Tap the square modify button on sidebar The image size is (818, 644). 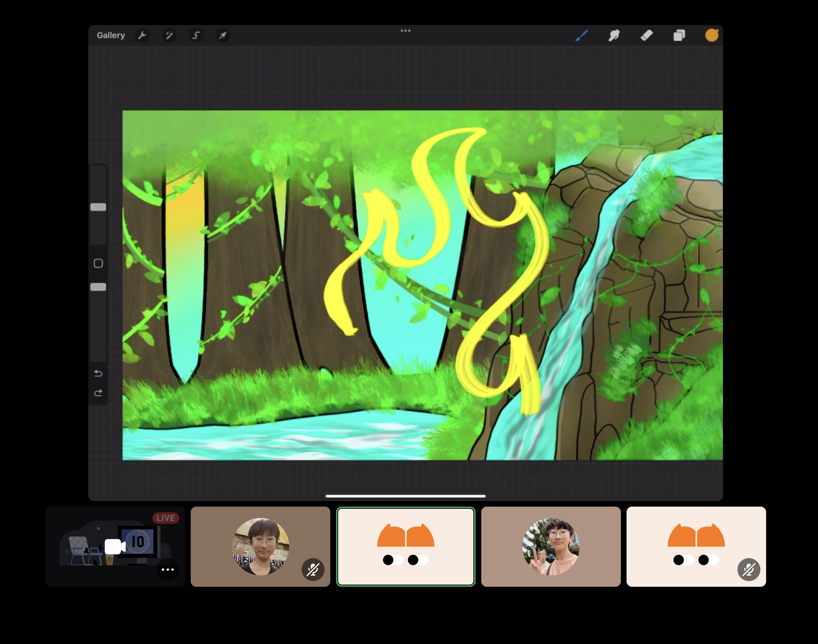pyautogui.click(x=98, y=263)
